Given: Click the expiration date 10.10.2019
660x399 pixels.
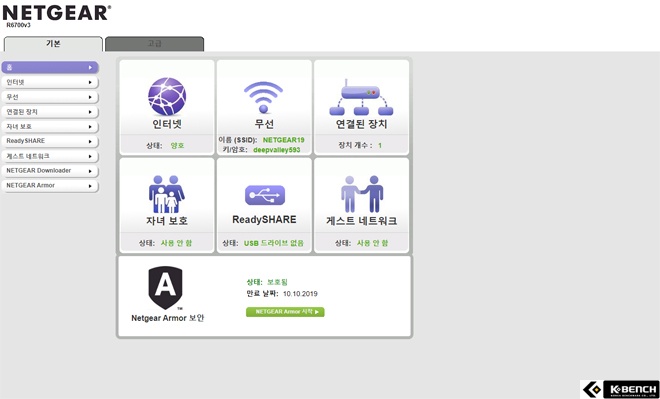Looking at the screenshot, I should (x=300, y=294).
